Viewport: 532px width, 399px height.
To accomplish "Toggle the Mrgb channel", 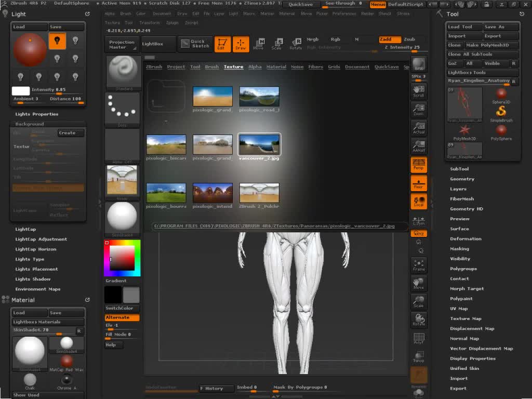I will pyautogui.click(x=312, y=39).
